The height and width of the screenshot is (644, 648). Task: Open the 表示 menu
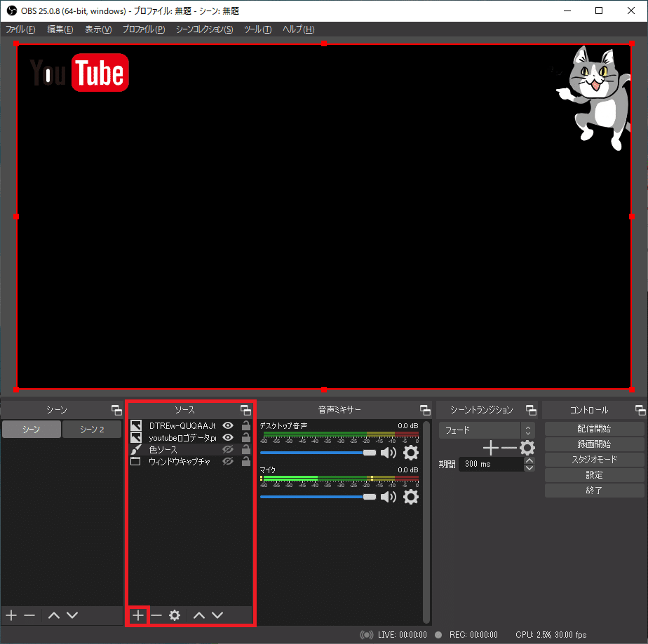tap(98, 29)
